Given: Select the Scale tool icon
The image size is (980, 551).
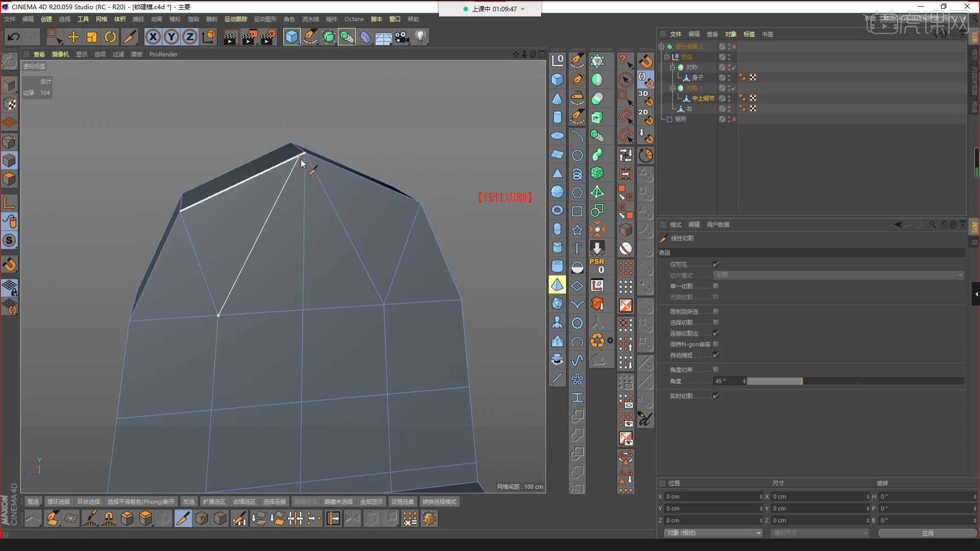Looking at the screenshot, I should click(92, 37).
